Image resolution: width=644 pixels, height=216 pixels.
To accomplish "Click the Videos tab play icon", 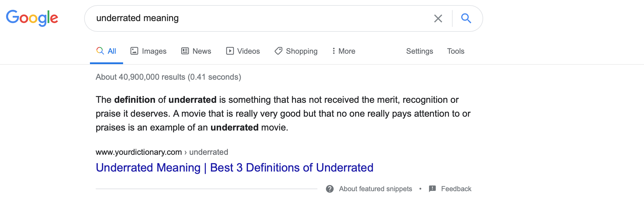I will coord(230,51).
